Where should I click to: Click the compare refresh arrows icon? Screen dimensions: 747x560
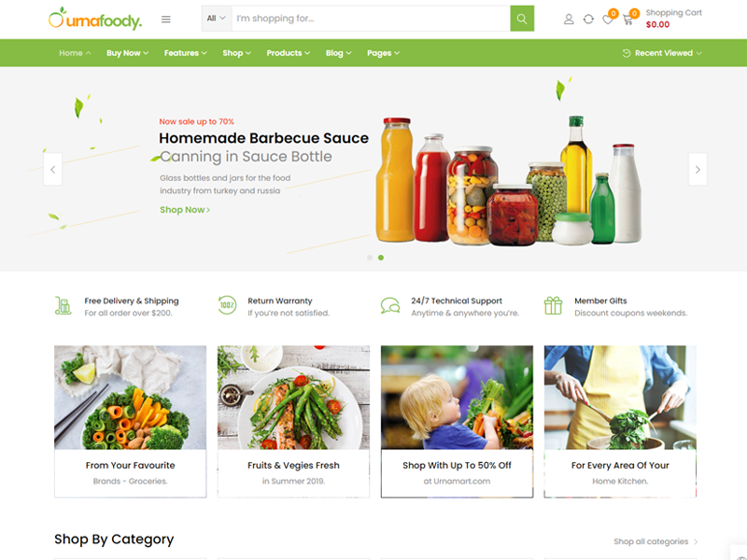click(588, 19)
